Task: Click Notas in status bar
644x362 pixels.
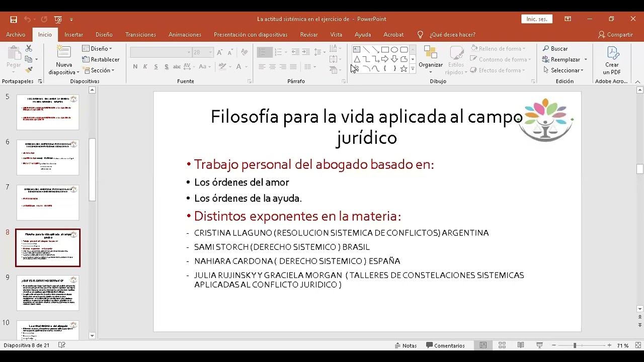Action: coord(406,345)
